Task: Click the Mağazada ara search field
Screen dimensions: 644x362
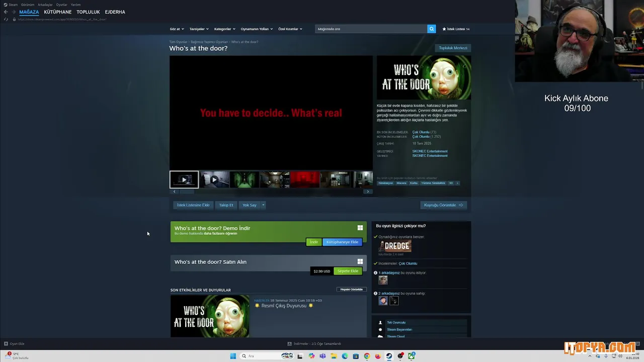Action: coord(371,29)
